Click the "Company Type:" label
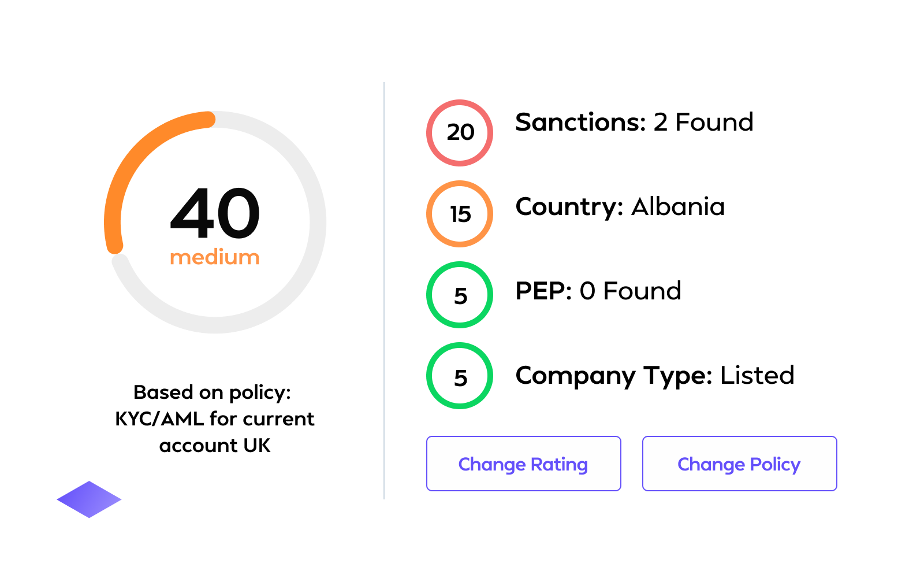Image resolution: width=924 pixels, height=578 pixels. [613, 376]
